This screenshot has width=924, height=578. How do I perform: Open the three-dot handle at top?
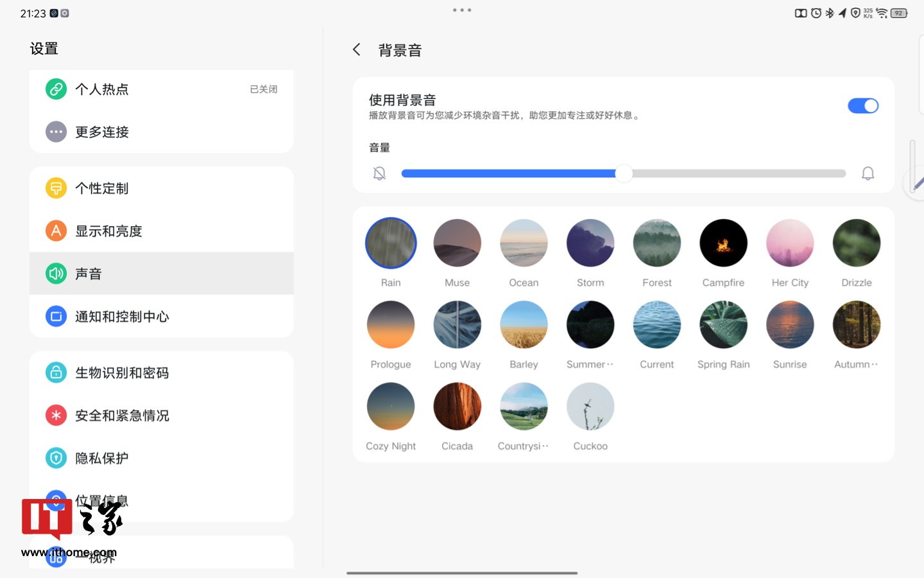coord(462,10)
